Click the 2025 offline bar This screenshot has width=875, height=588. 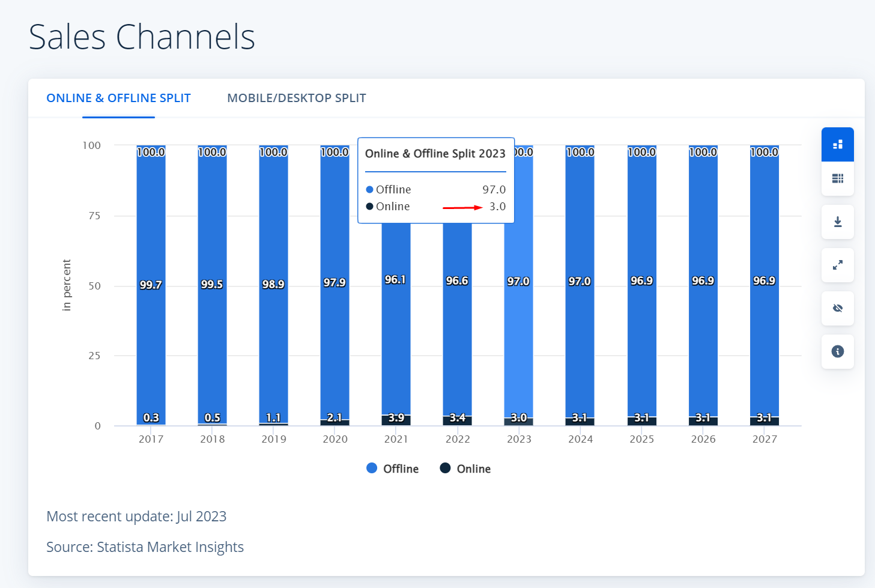click(642, 280)
